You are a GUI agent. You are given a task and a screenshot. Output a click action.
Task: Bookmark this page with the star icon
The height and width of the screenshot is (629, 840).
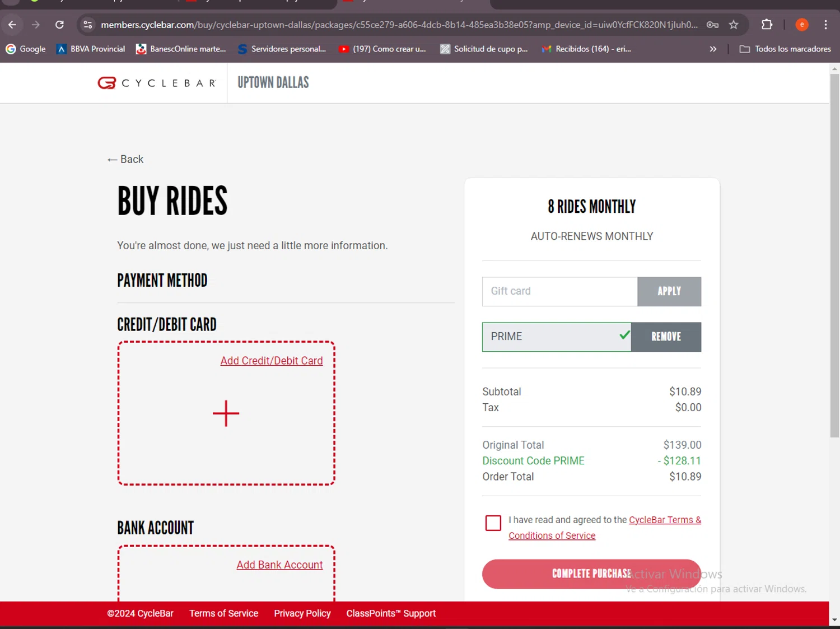[x=734, y=25]
